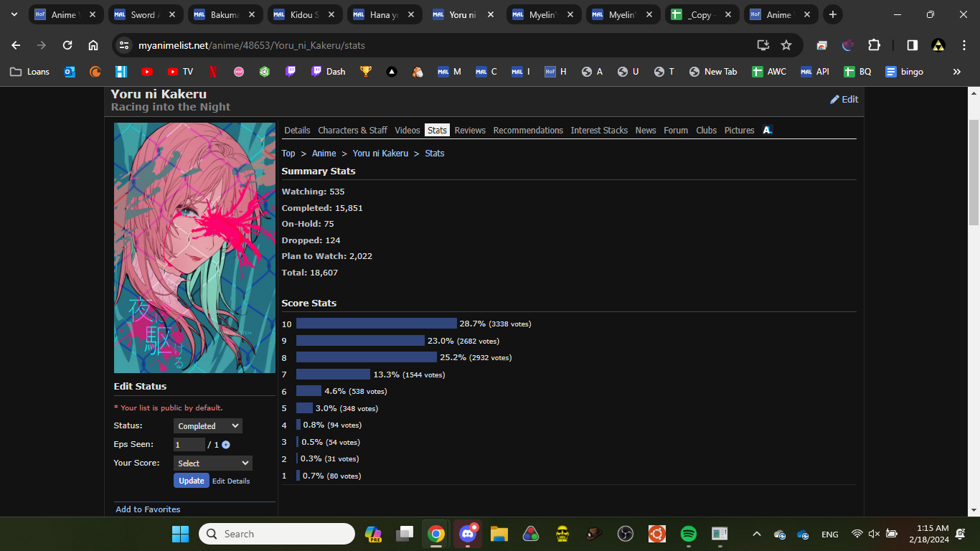Open the trophy bookmark icon
Screen dimensions: 980x551
click(366, 72)
